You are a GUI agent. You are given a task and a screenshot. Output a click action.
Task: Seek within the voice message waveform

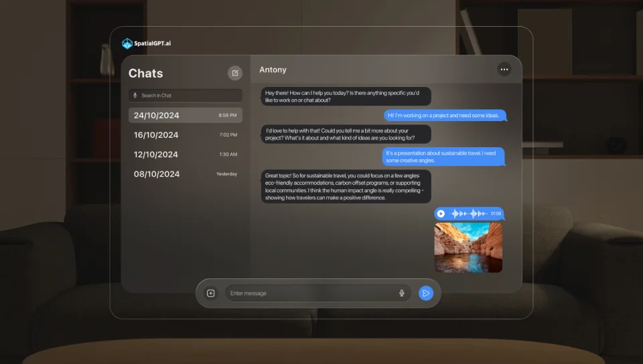[x=468, y=213]
